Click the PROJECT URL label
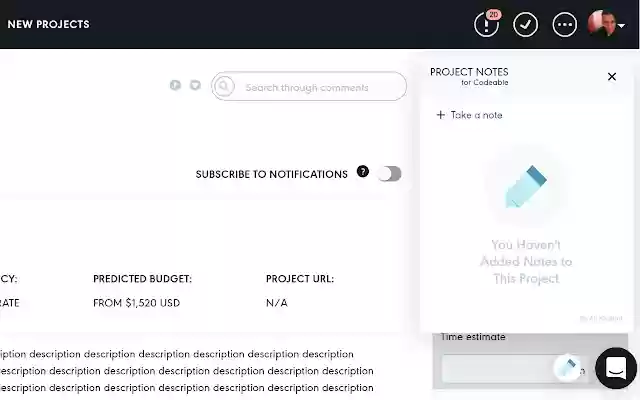The height and width of the screenshot is (400, 640). click(300, 279)
